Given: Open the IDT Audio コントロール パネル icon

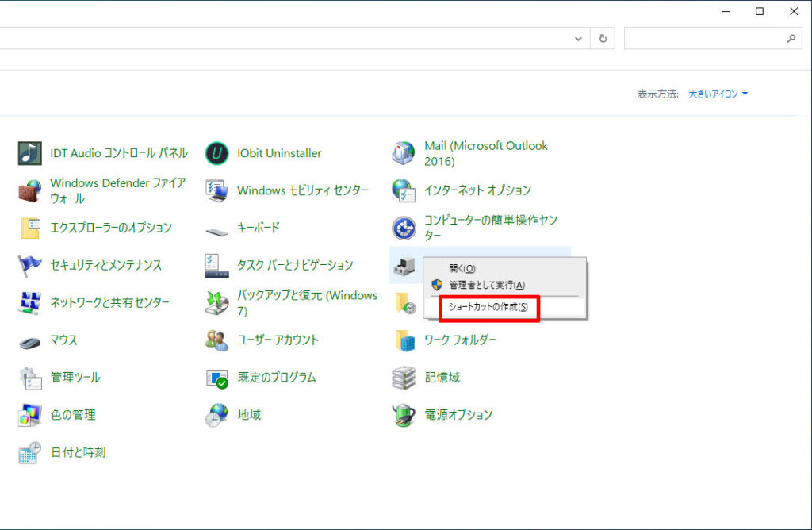Looking at the screenshot, I should tap(30, 153).
